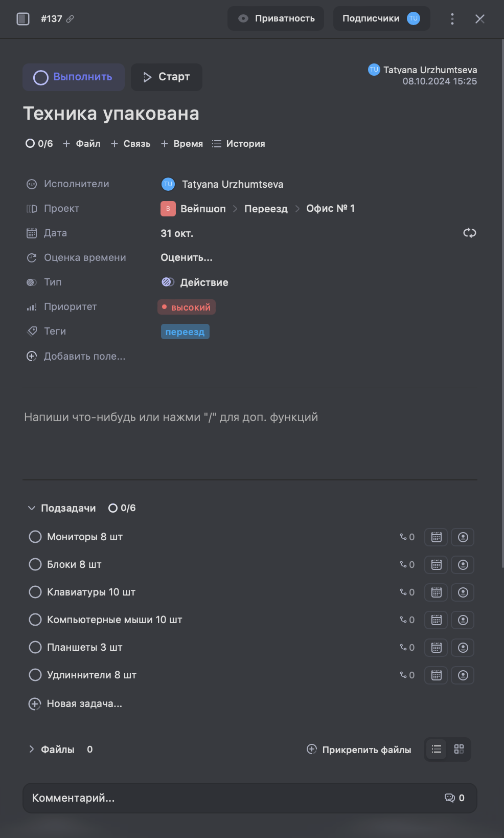Open the Приоритет высокий dropdown
Viewport: 504px width, 838px height.
(x=187, y=307)
